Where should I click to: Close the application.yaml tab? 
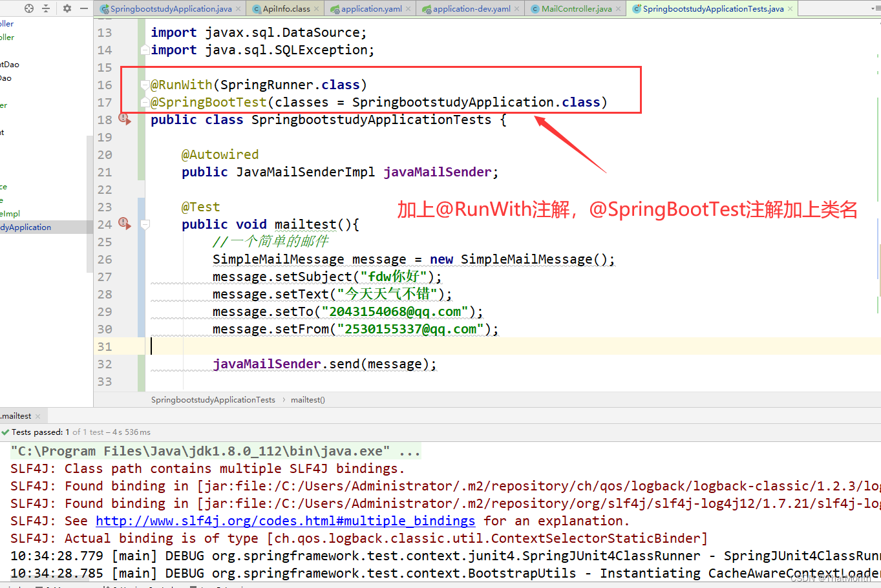[409, 9]
